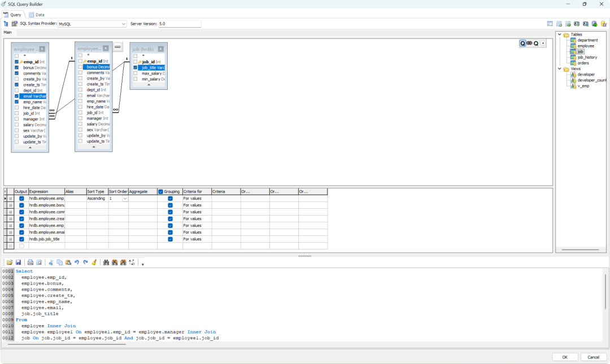Expand the hrdb.job.job_title grid row
This screenshot has width=610, height=364.
[x=11, y=239]
